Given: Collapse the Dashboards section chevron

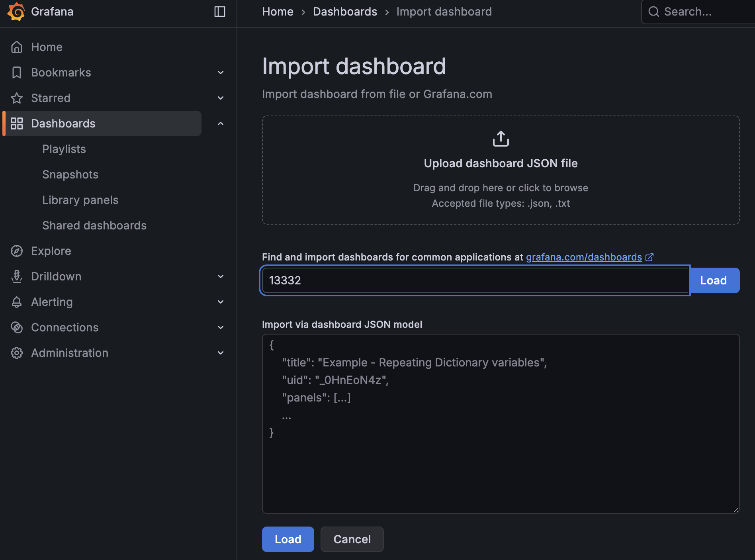Looking at the screenshot, I should pyautogui.click(x=221, y=123).
